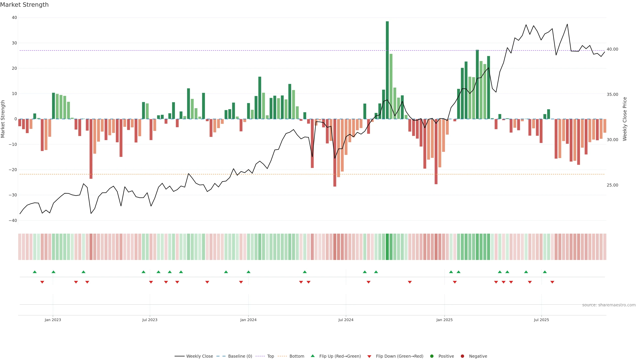
Task: Click the Jul 2024 axis label
Action: click(x=346, y=320)
